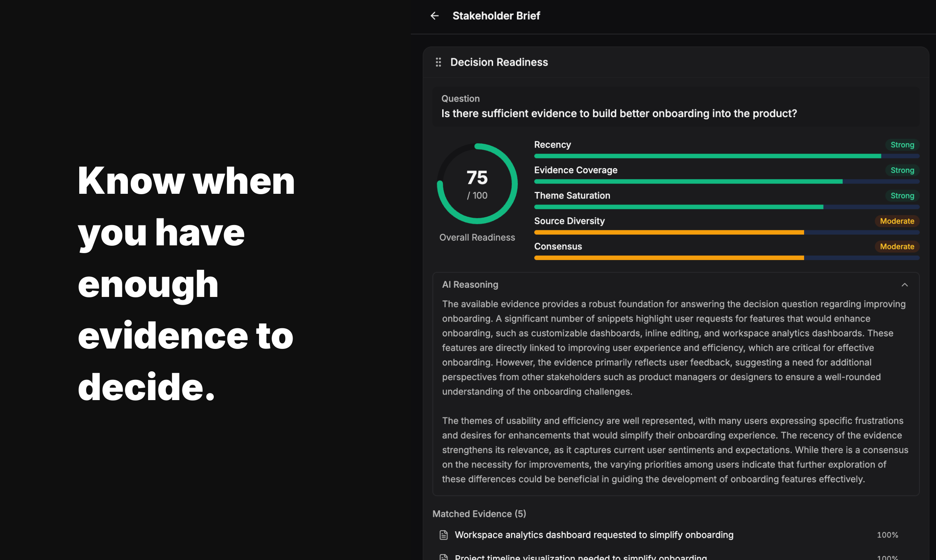Click the 75 overall readiness score ring
This screenshot has height=560, width=936.
point(477,184)
